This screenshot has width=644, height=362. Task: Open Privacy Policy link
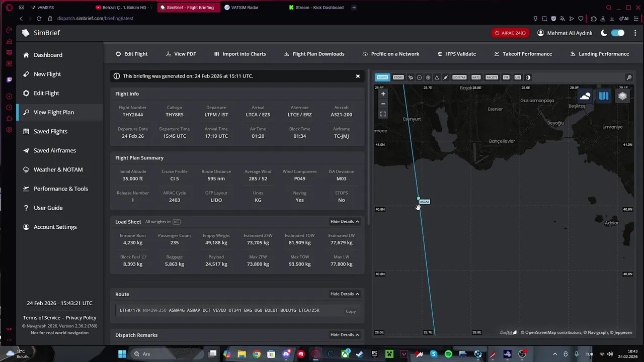coord(81,318)
